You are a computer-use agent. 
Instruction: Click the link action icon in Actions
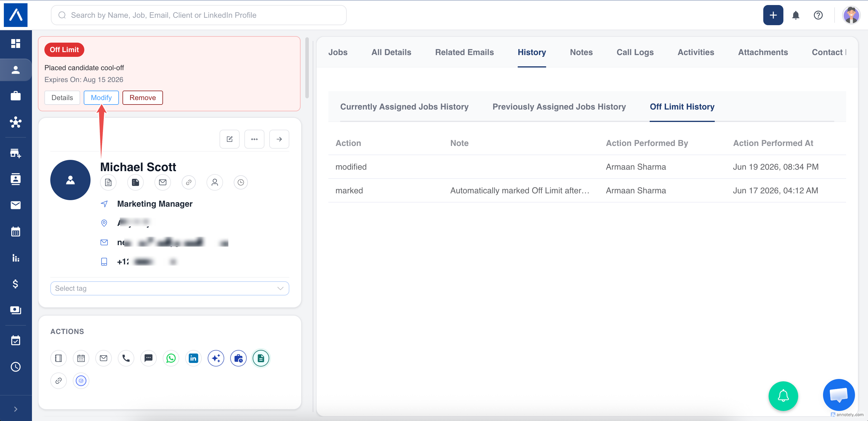pos(58,381)
